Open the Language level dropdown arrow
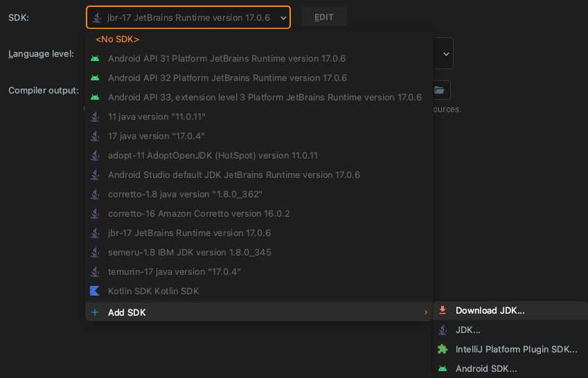The height and width of the screenshot is (378, 588). (446, 54)
